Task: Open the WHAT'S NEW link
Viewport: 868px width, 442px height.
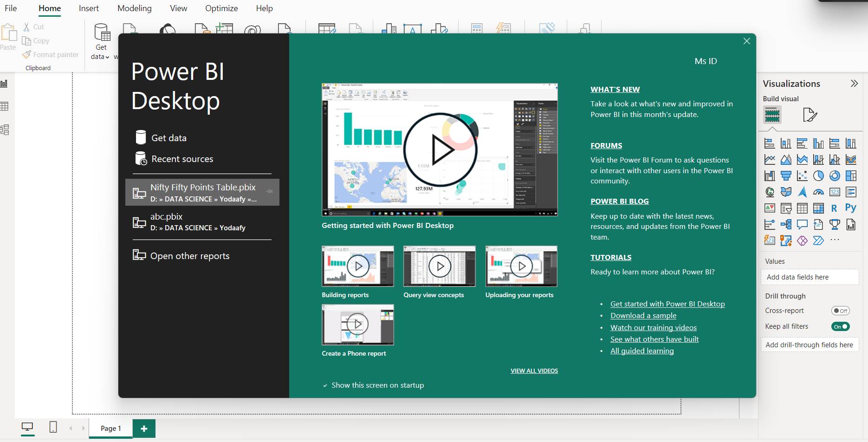Action: pos(615,90)
